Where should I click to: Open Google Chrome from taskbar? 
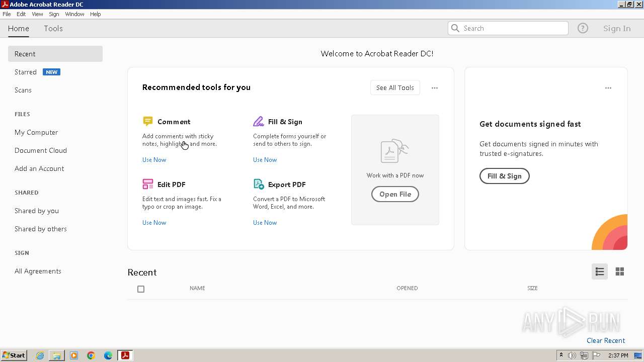(x=91, y=355)
